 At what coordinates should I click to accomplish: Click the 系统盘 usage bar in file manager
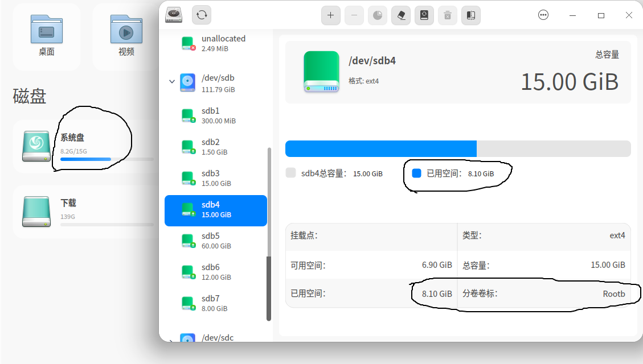tap(107, 159)
